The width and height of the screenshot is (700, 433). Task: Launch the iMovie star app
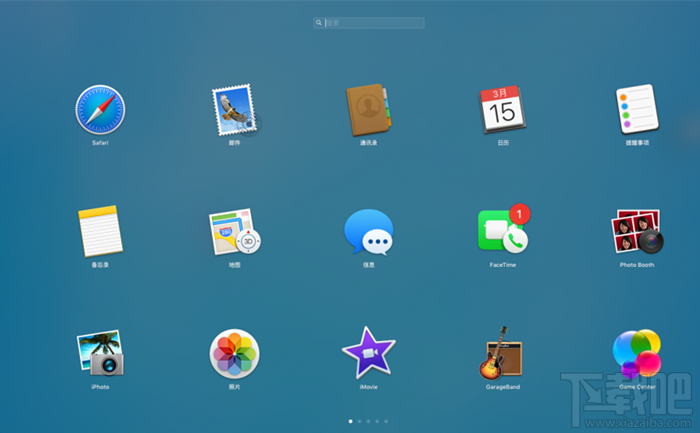click(369, 353)
